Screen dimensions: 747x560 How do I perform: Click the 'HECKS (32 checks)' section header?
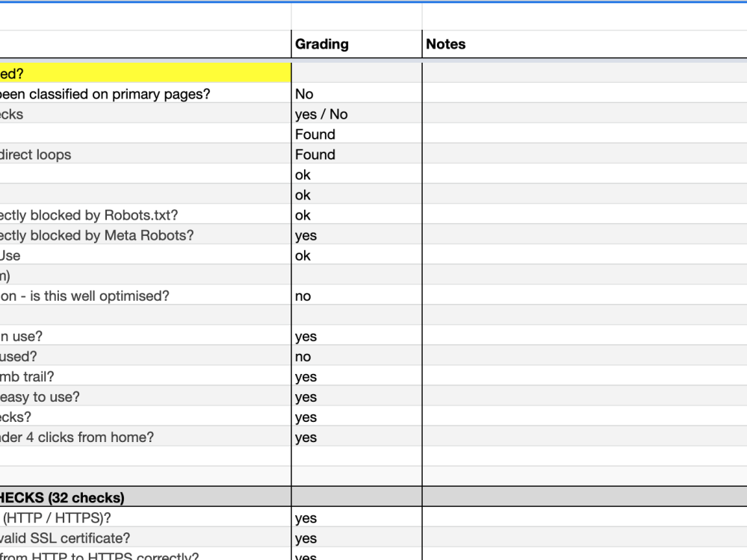point(146,497)
